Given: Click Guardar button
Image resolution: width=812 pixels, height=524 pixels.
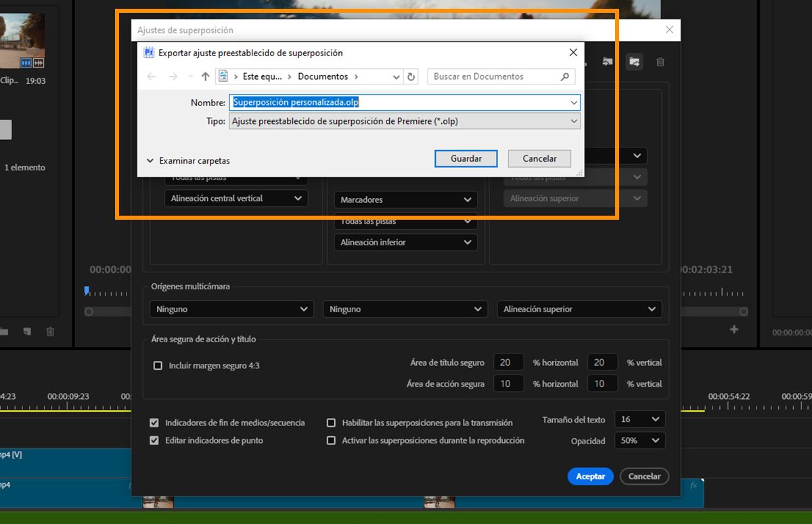Looking at the screenshot, I should coord(466,158).
